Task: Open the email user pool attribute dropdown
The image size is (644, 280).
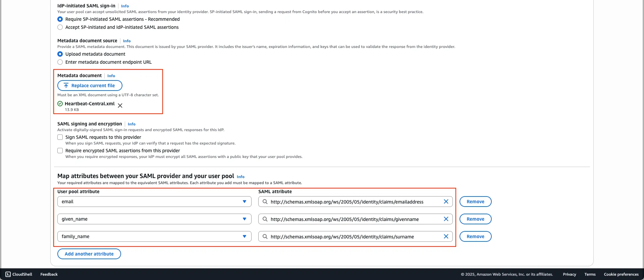Action: pyautogui.click(x=154, y=202)
